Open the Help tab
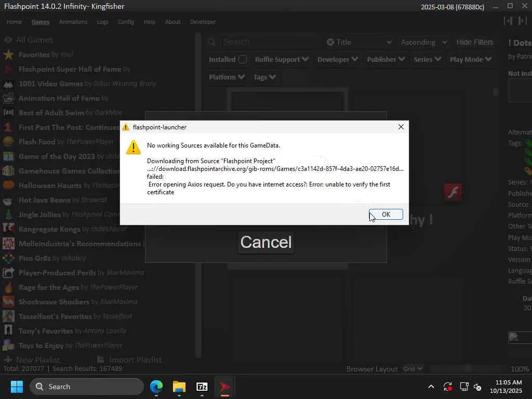The height and width of the screenshot is (399, 532). pyautogui.click(x=150, y=22)
